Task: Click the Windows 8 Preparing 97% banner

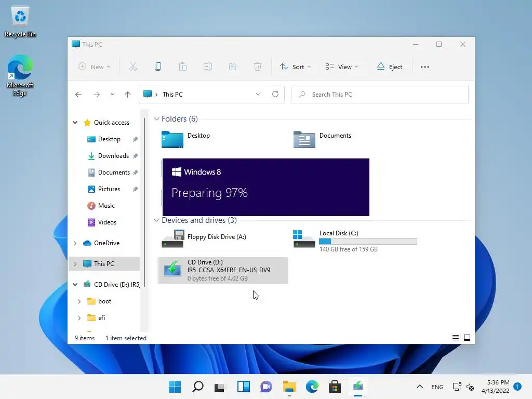Action: (265, 187)
